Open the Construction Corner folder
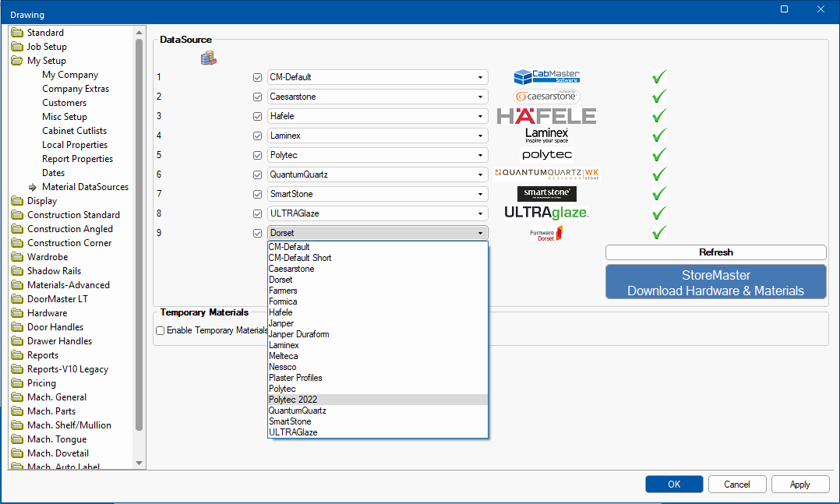 point(69,242)
